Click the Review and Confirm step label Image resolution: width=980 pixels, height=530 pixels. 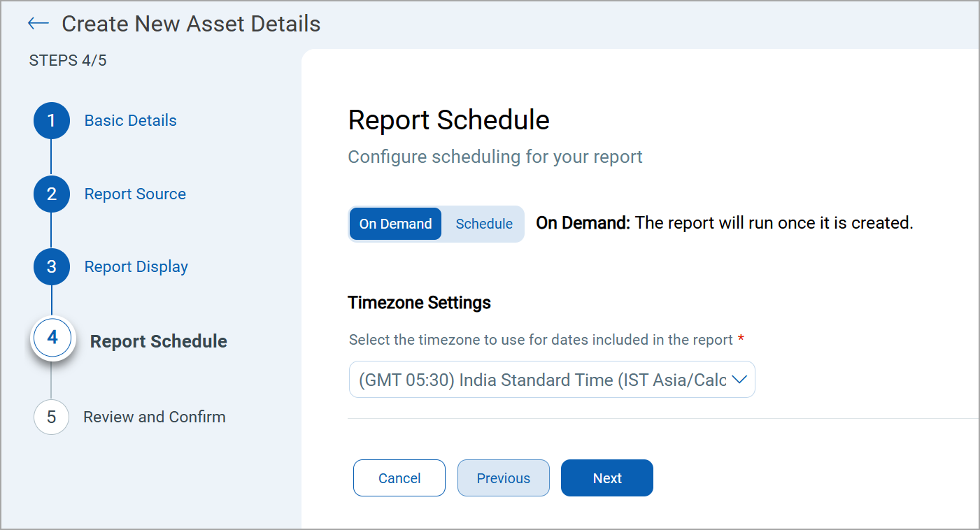coord(155,417)
